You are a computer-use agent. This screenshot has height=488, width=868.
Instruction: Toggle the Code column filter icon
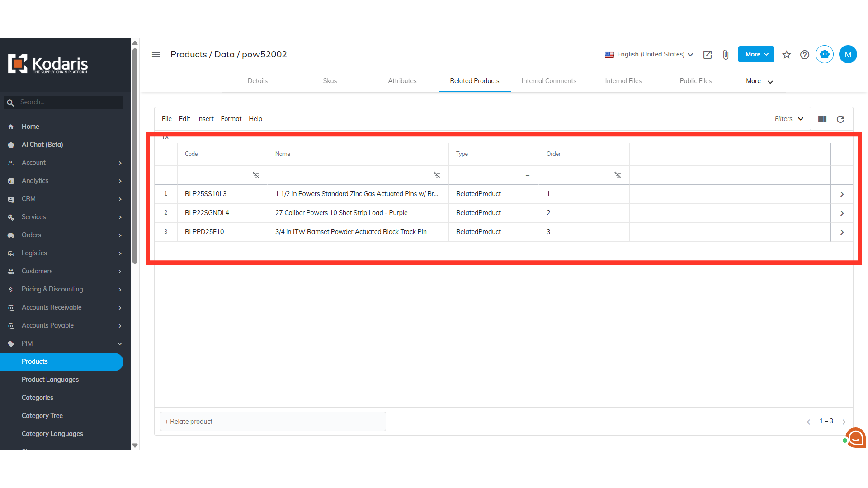point(256,175)
